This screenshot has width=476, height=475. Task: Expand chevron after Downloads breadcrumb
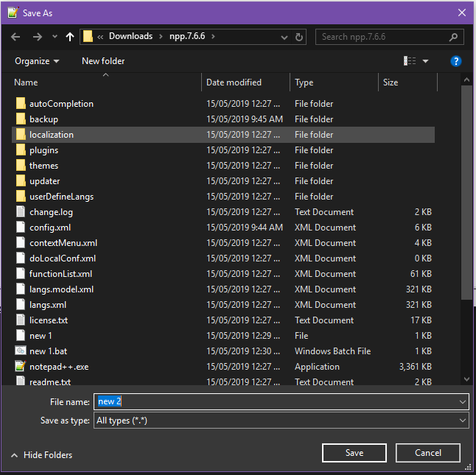point(161,36)
